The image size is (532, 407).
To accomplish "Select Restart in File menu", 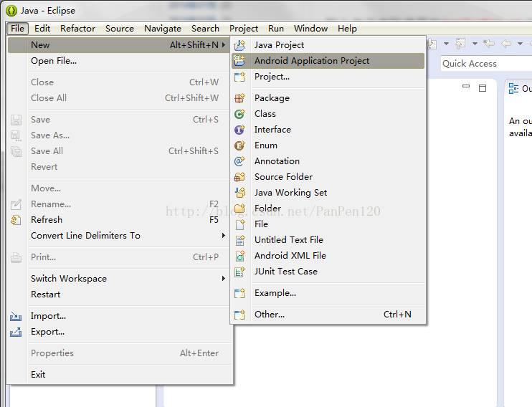I will pyautogui.click(x=119, y=295).
